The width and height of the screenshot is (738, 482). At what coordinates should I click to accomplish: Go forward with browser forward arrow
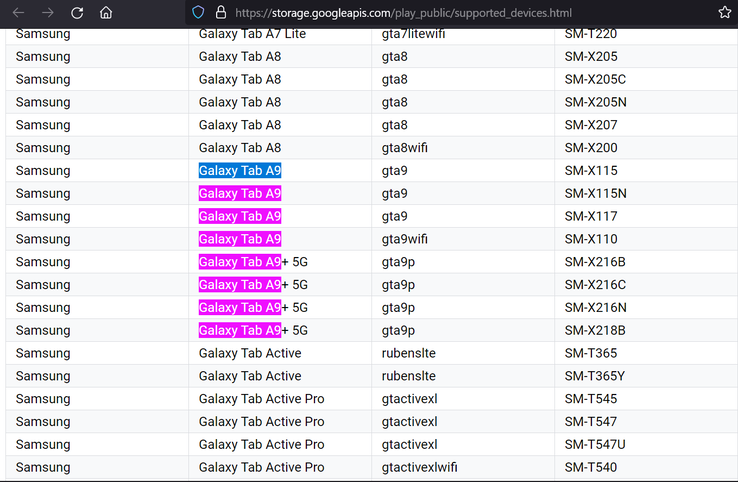[48, 13]
